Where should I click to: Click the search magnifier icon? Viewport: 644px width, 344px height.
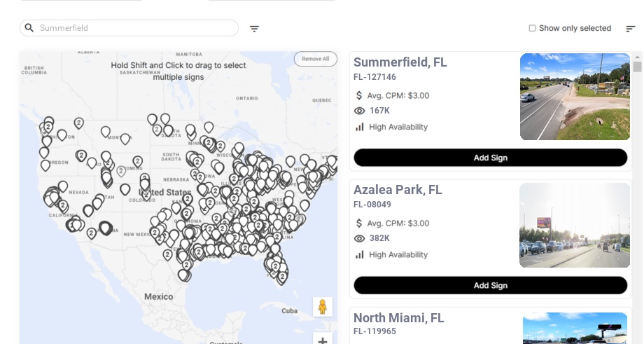[29, 28]
